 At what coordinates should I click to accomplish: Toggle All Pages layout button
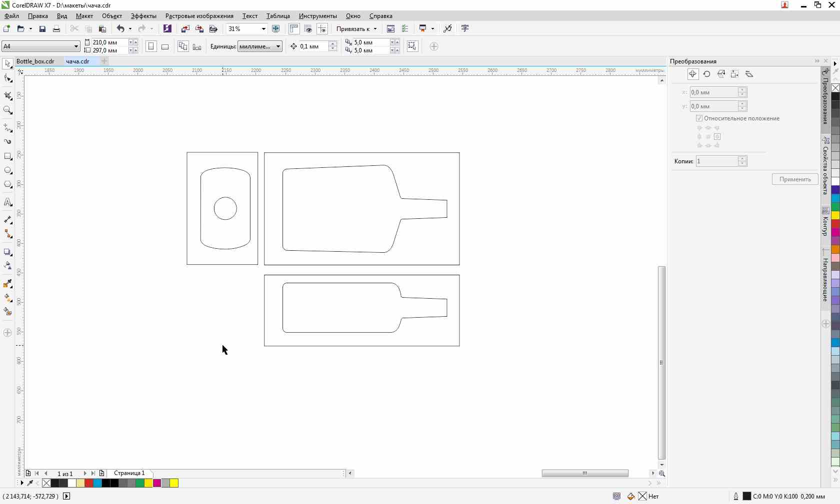click(183, 46)
